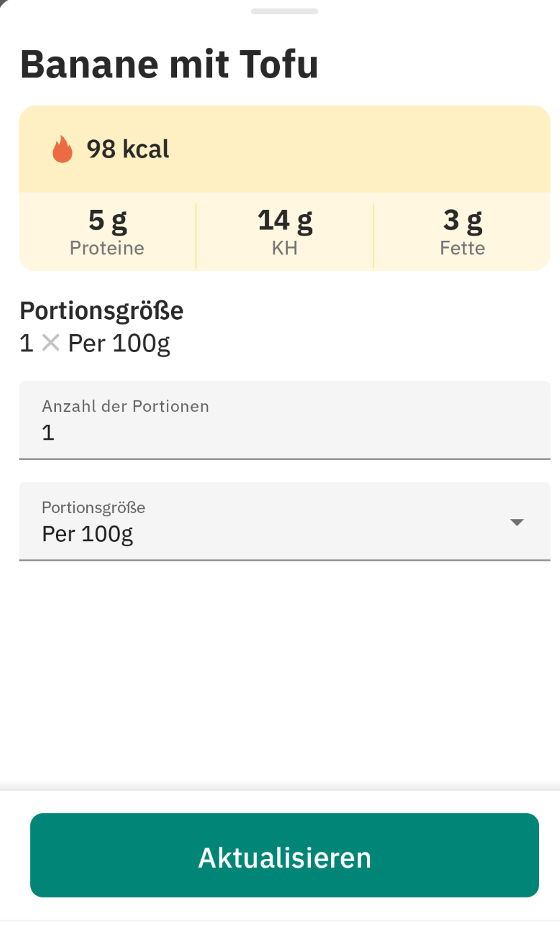Image resolution: width=560 pixels, height=925 pixels.
Task: Tap the yellow calorie banner area
Action: click(x=285, y=149)
